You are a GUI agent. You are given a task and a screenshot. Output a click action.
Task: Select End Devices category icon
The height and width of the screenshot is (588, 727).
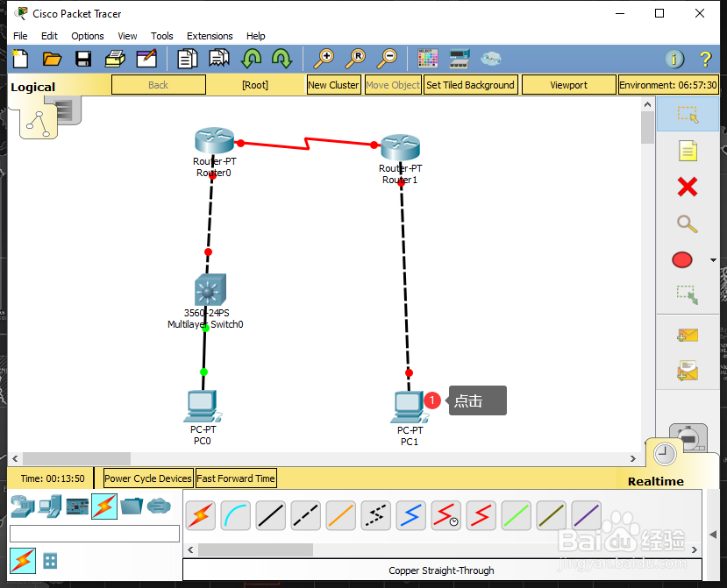(x=50, y=506)
